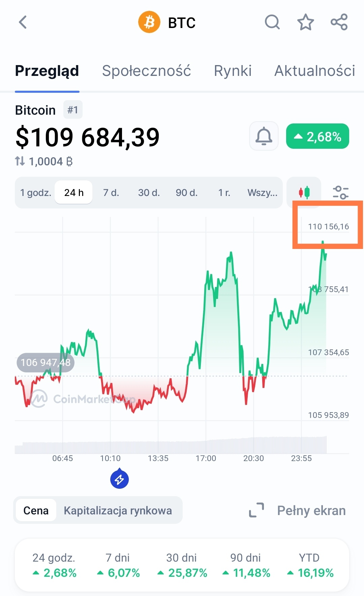The image size is (364, 596).
Task: Open the Rynki tab
Action: click(233, 71)
